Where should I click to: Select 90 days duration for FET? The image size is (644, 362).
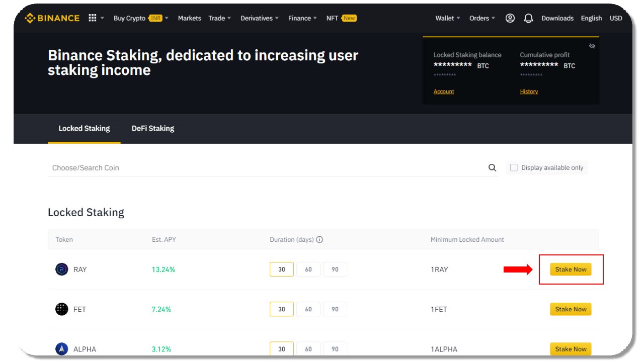pos(335,309)
